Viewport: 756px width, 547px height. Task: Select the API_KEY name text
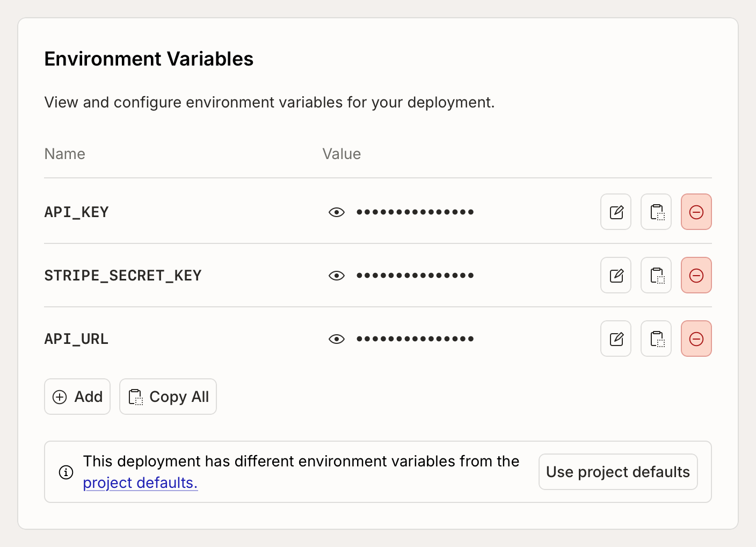click(x=76, y=212)
